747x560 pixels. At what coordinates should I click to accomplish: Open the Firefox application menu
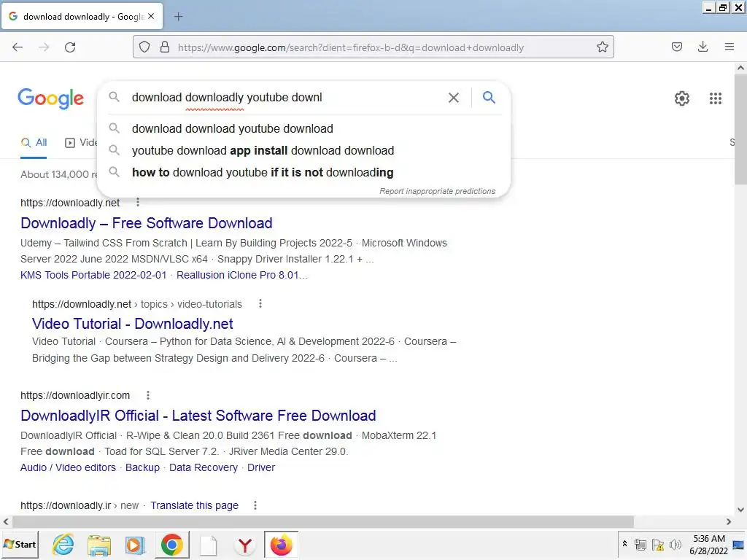point(729,47)
